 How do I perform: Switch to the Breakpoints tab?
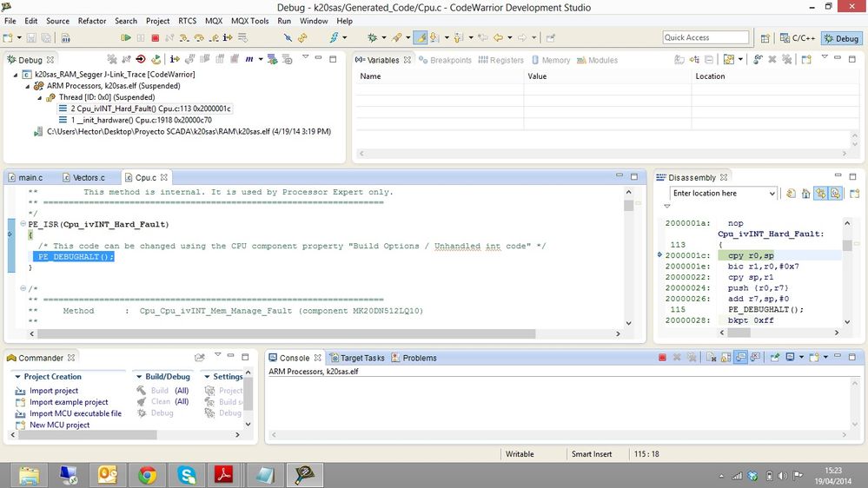(445, 60)
